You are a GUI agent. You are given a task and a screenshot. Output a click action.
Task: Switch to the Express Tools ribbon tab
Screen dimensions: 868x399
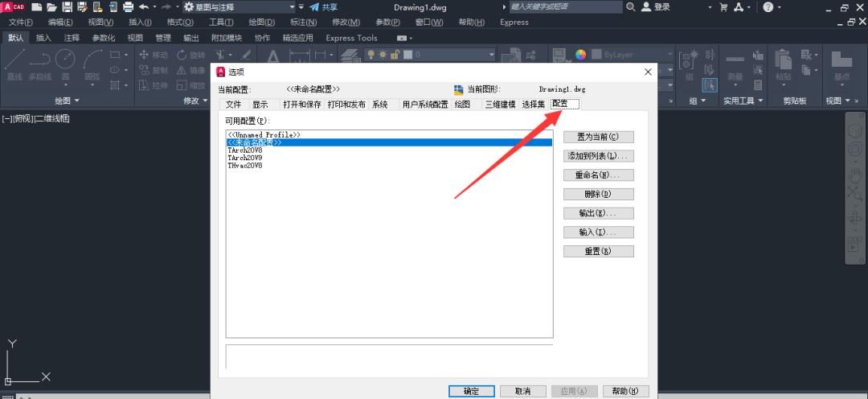[x=351, y=38]
